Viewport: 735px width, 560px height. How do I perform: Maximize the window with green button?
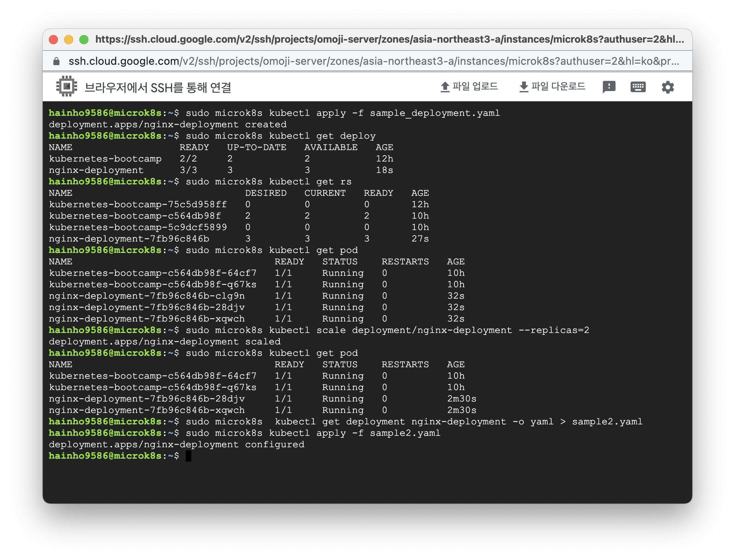(84, 40)
